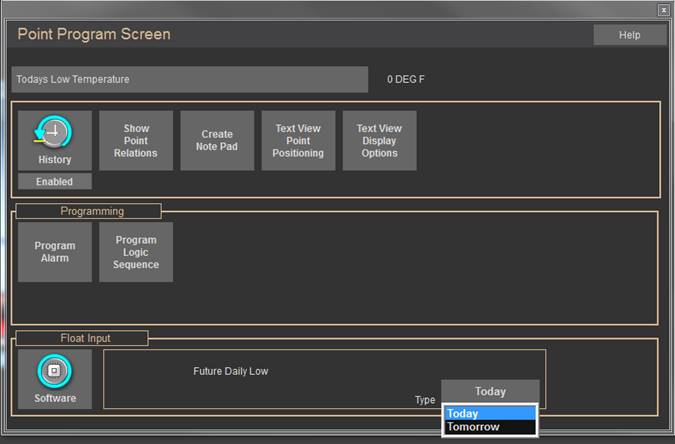Image resolution: width=675 pixels, height=444 pixels.
Task: Click the 0 DEG F value
Action: [x=412, y=79]
